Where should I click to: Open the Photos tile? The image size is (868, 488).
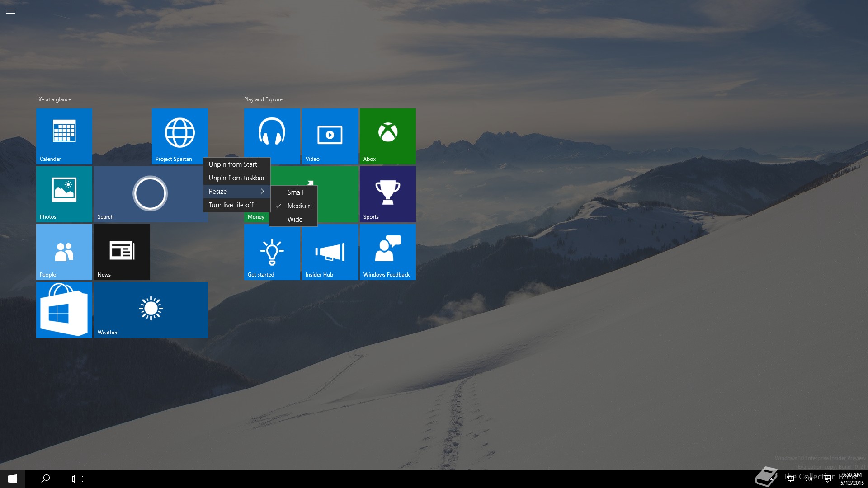click(64, 194)
